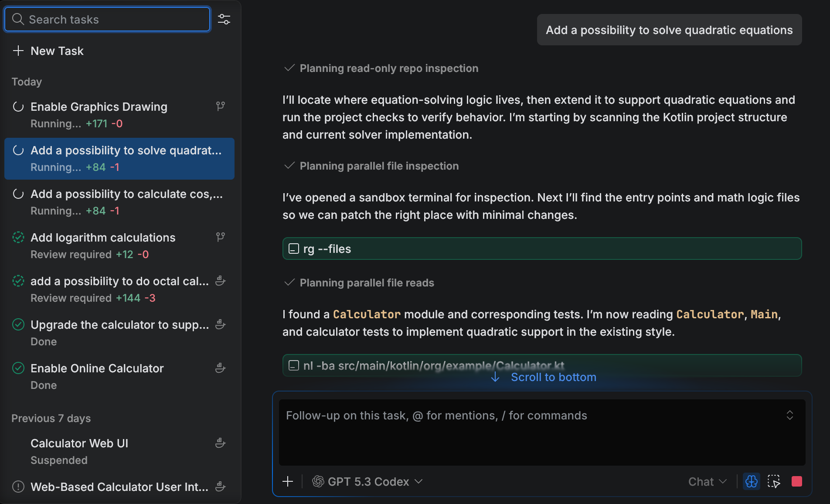This screenshot has width=830, height=504.
Task: Toggle the nl -ba Calculator.kt command block
Action: click(294, 365)
